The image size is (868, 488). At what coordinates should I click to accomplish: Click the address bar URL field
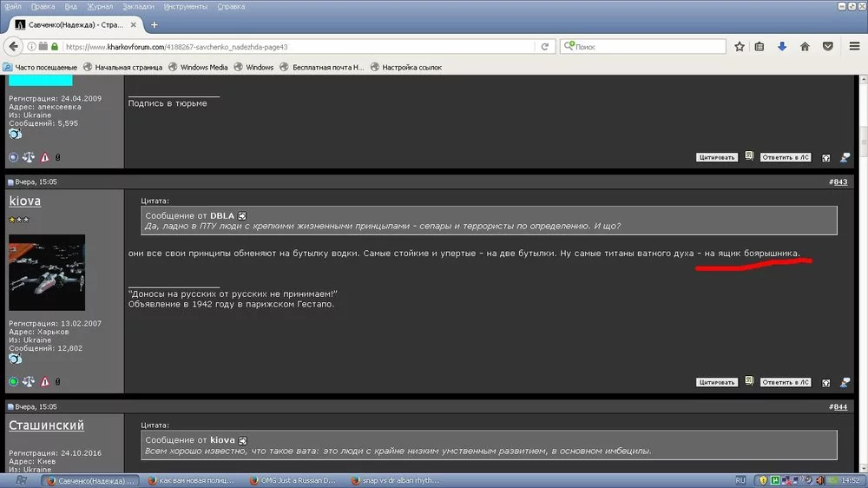(x=299, y=47)
